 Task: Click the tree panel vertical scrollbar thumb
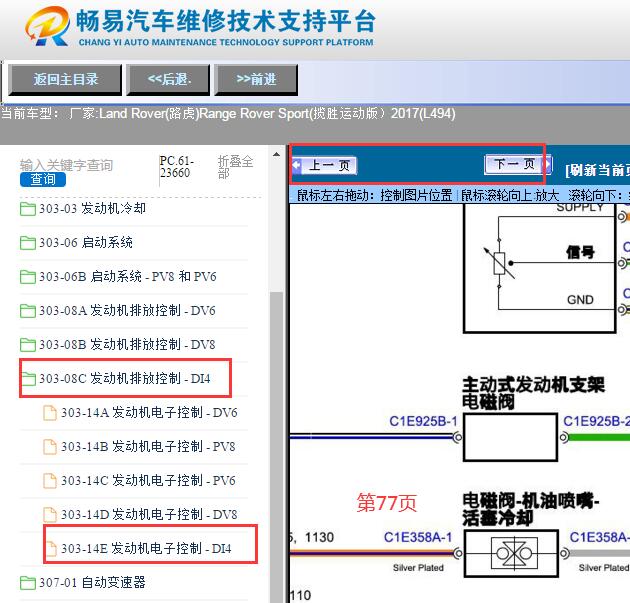tap(276, 446)
